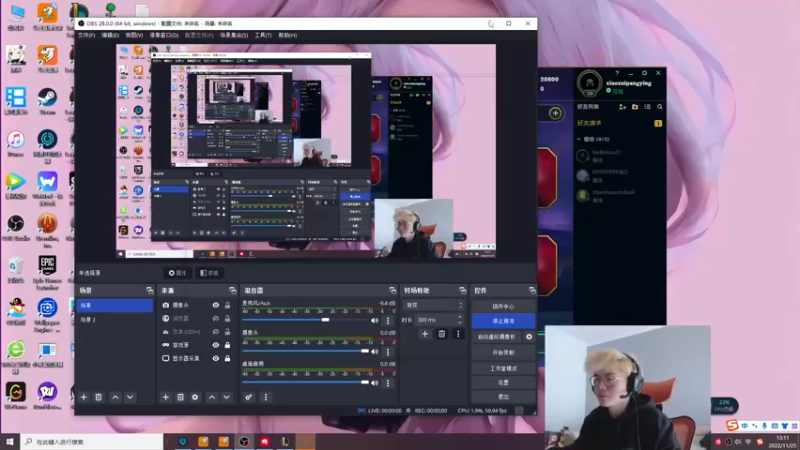This screenshot has width=800, height=450.
Task: Click the desktop audio volume slider
Action: click(305, 382)
